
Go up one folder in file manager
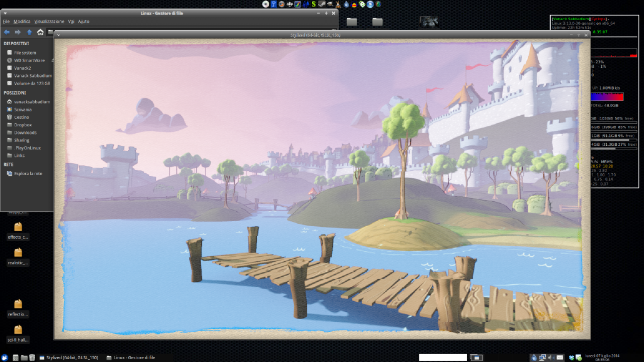(x=29, y=32)
